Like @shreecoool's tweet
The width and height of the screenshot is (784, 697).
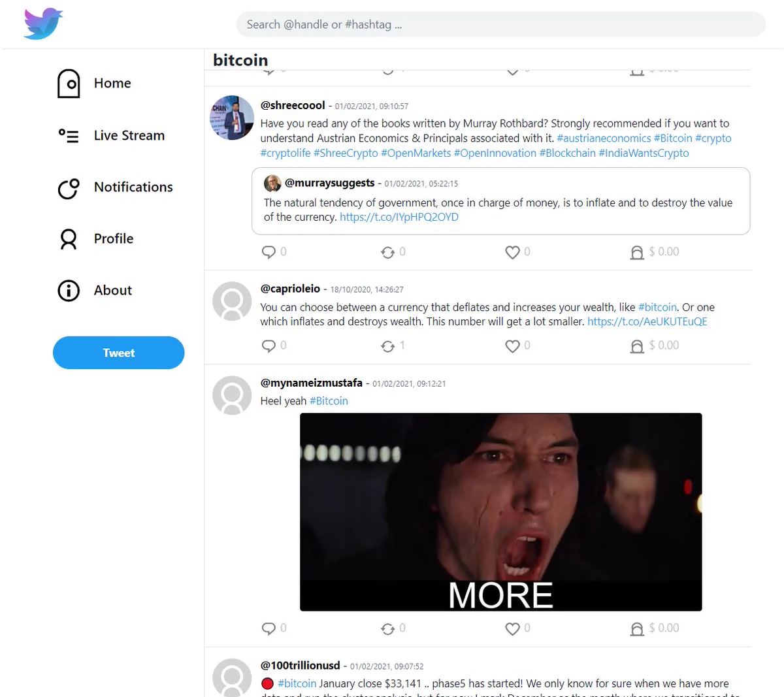pyautogui.click(x=513, y=252)
